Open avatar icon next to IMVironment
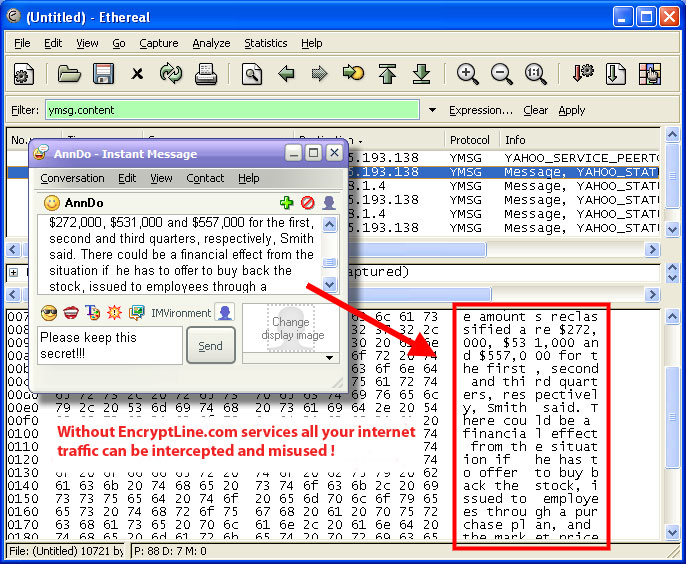This screenshot has width=686, height=564. click(225, 312)
